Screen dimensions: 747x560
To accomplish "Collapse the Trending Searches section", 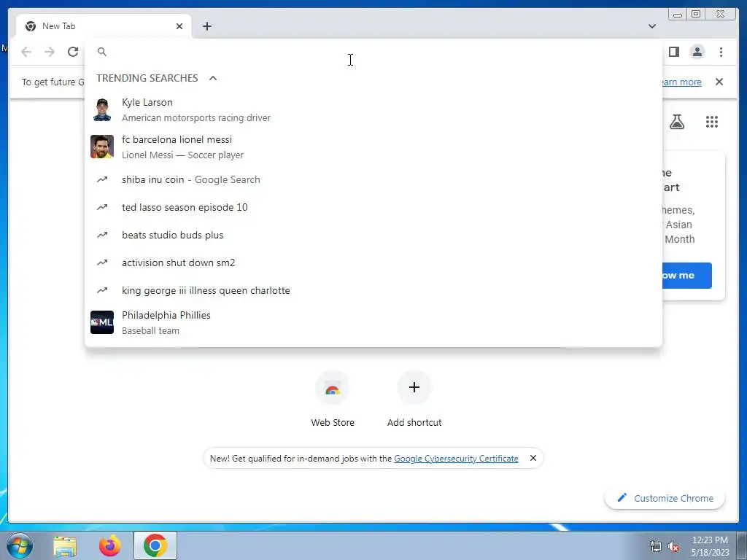I will (213, 78).
